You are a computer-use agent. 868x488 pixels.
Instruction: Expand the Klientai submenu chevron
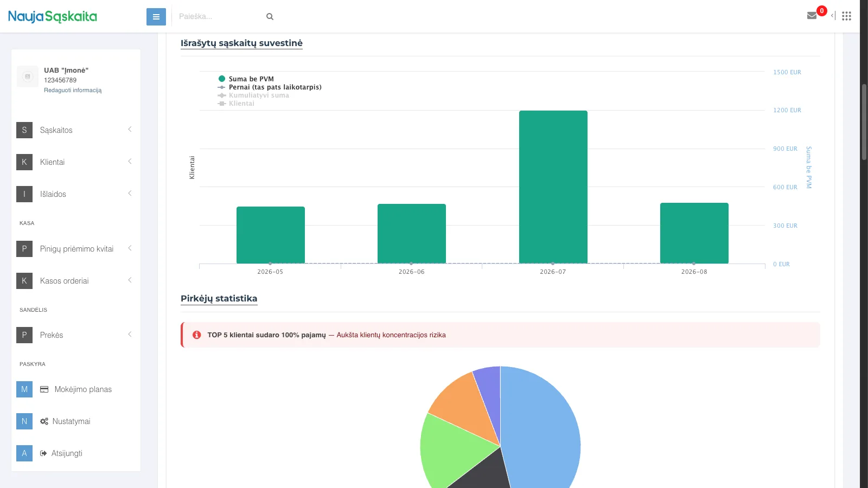tap(130, 162)
